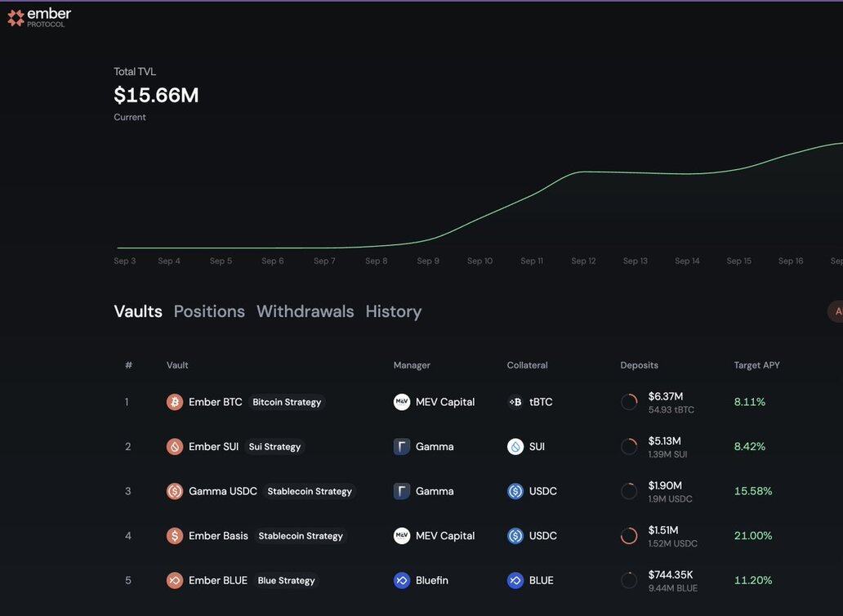Viewport: 843px width, 616px height.
Task: Click deposit progress ring for Ember BTC
Action: 629,402
